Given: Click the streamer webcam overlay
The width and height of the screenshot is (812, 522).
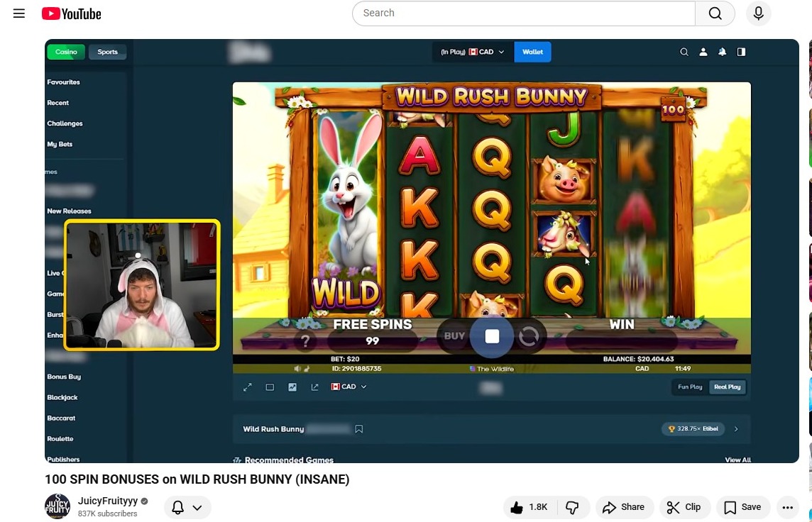Looking at the screenshot, I should point(142,284).
